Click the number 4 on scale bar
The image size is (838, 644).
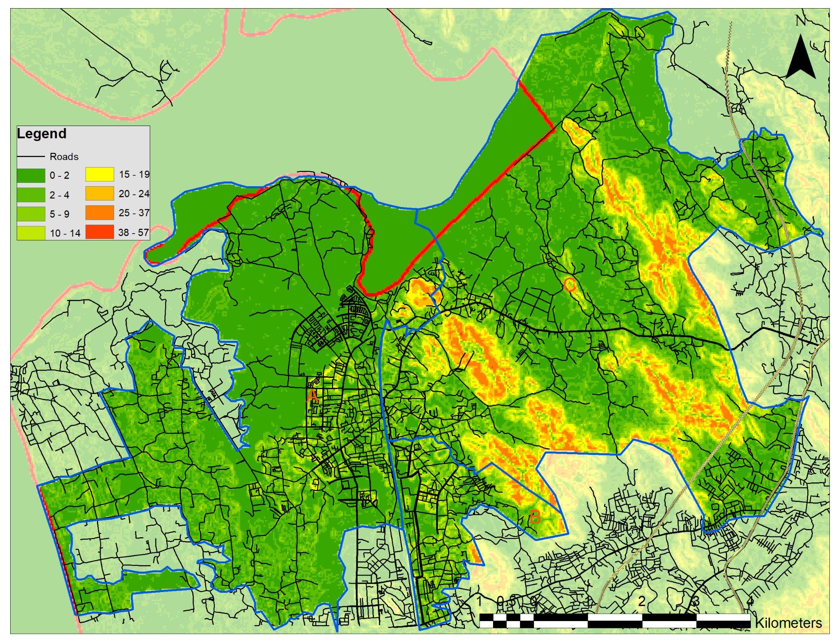(750, 601)
